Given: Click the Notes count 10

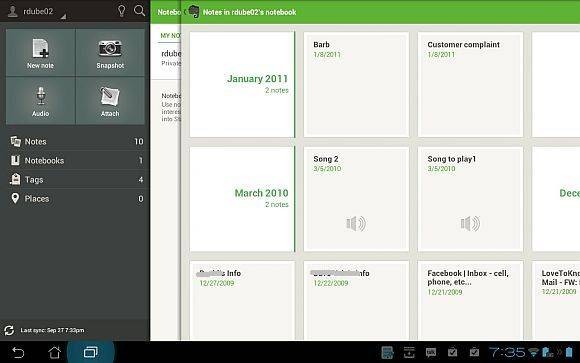Looking at the screenshot, I should [139, 141].
